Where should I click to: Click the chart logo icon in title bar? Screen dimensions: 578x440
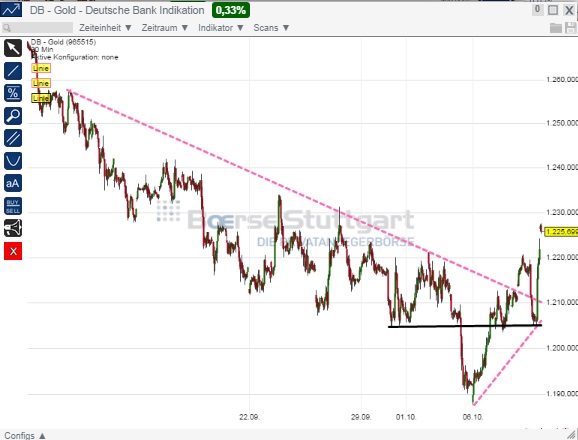[x=11, y=9]
